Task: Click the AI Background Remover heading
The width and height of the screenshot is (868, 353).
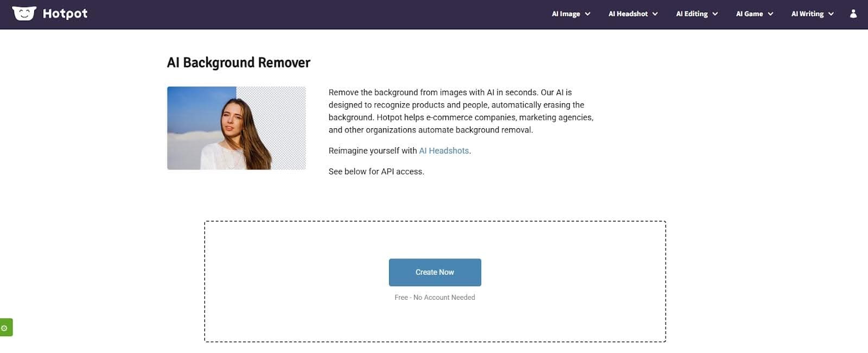Action: pyautogui.click(x=239, y=63)
